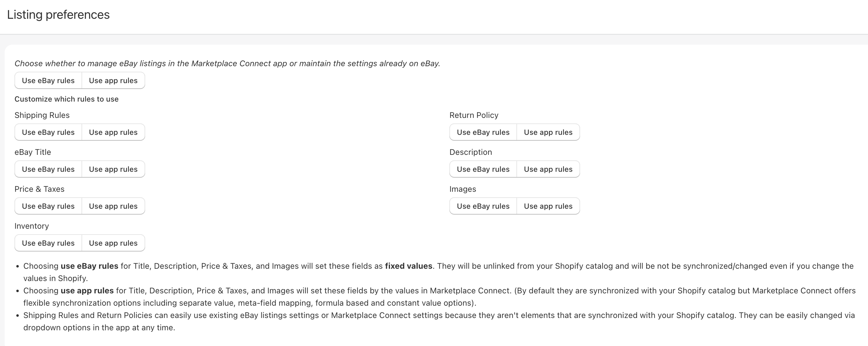Apply app rules to Return Policy
Screen dimensions: 868x346
(548, 132)
